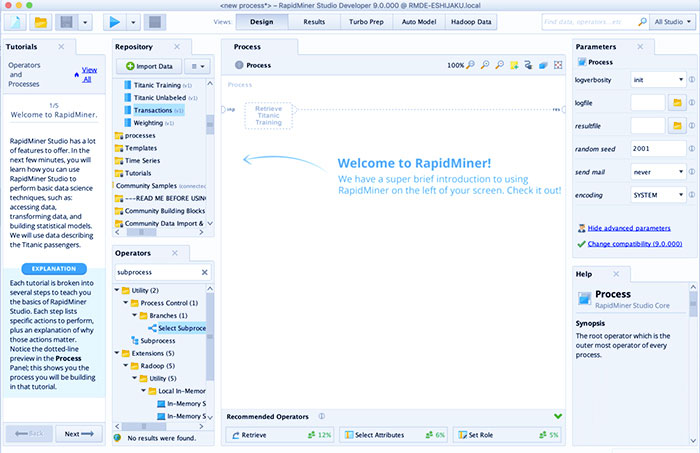Screen dimensions: 700x453
Task: Open the save options dropdown arrow
Action: [x=85, y=22]
